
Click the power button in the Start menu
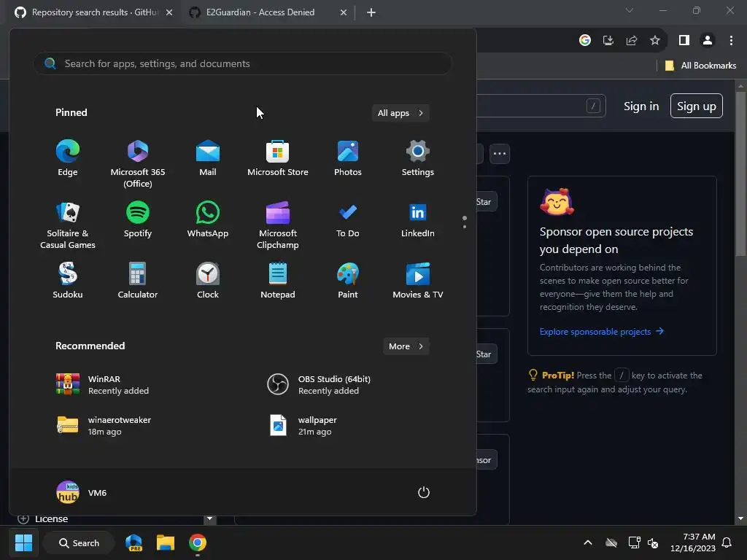(424, 492)
